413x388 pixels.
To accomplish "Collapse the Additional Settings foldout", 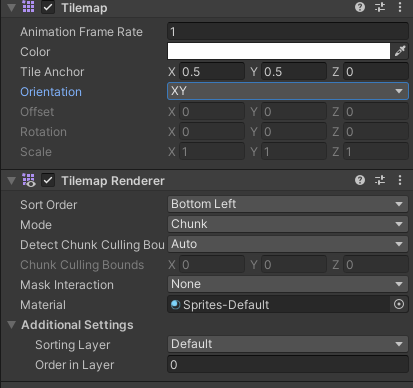I will point(12,324).
